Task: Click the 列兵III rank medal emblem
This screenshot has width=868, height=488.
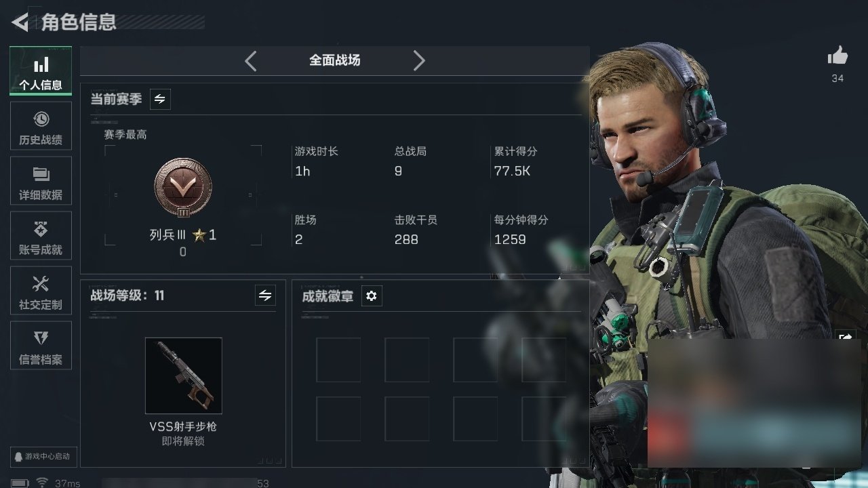Action: coord(183,188)
